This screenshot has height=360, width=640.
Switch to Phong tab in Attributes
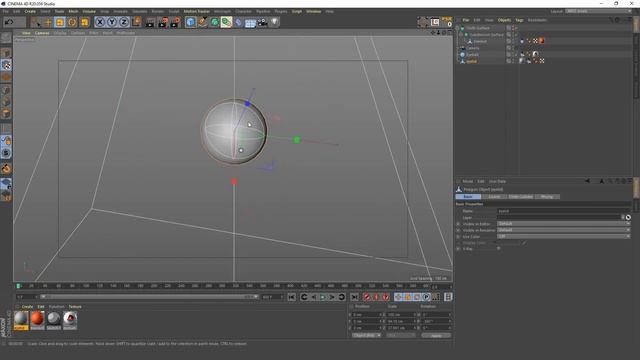coord(547,197)
